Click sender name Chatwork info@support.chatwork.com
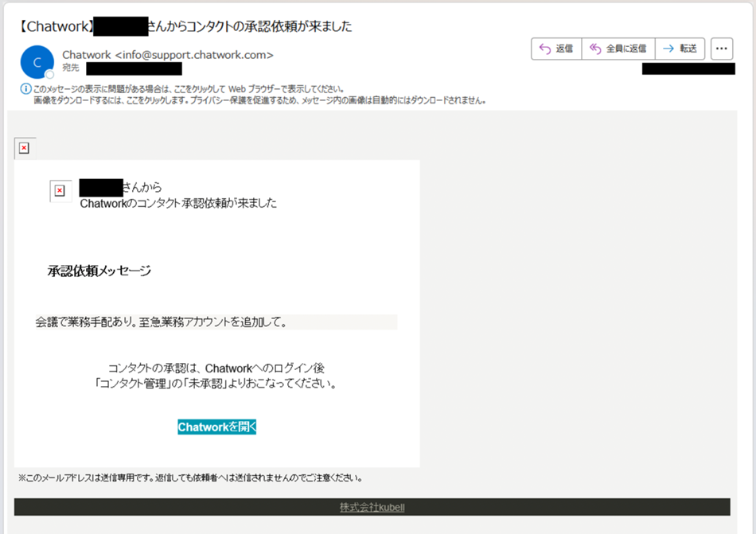The height and width of the screenshot is (534, 756). (x=167, y=55)
